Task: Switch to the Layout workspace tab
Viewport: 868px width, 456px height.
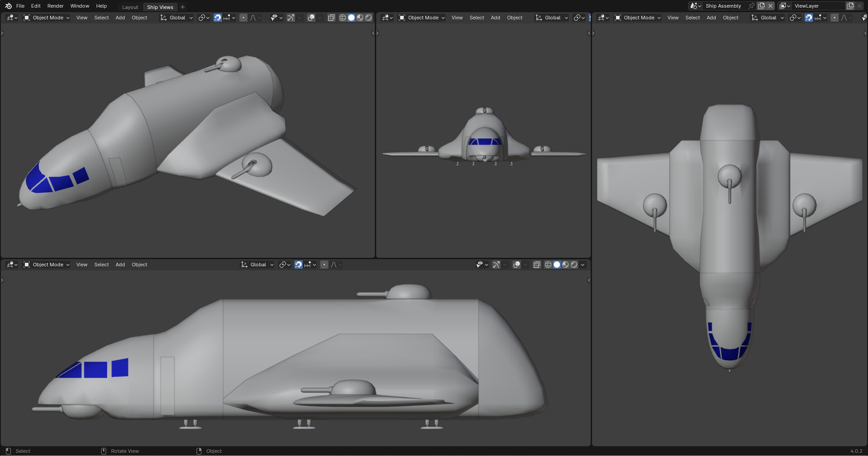Action: [130, 7]
